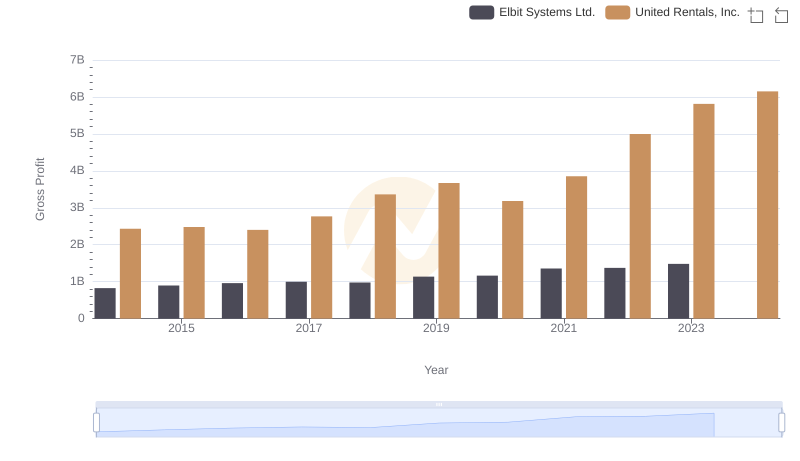The image size is (800, 461).
Task: Click the United Rentals bar for 2018
Action: point(385,257)
